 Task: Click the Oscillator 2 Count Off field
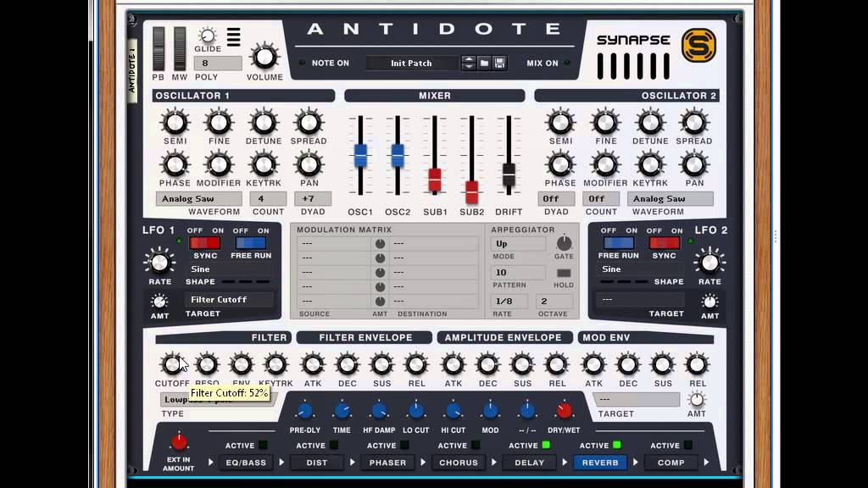[x=601, y=198]
